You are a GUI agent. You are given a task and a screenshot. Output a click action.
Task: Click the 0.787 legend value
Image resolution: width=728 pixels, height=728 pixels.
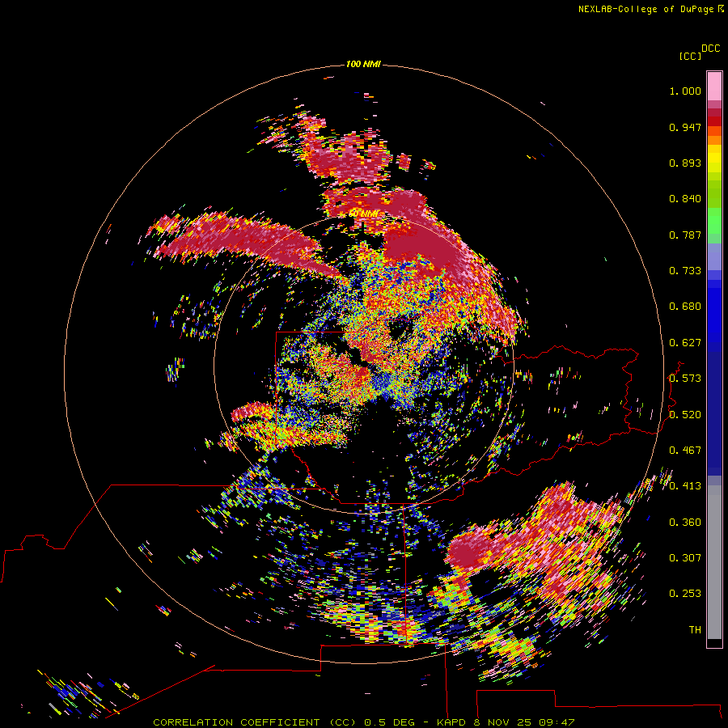pyautogui.click(x=685, y=235)
